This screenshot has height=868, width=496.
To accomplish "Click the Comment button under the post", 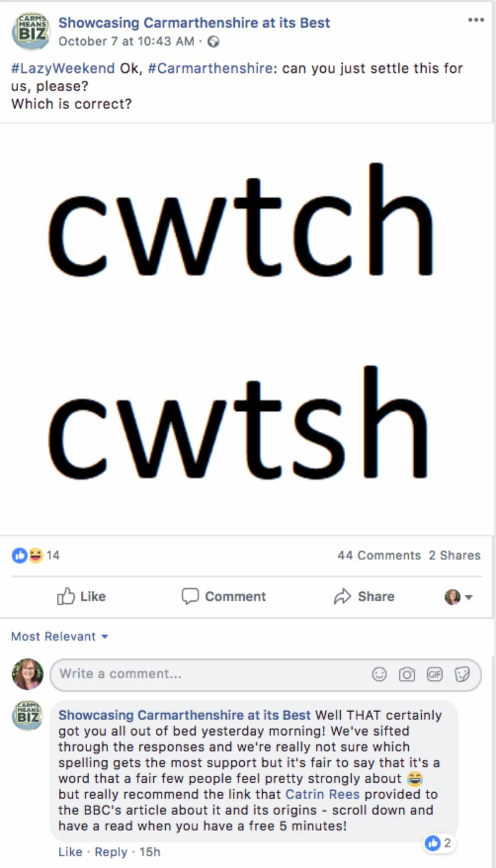I will click(224, 596).
